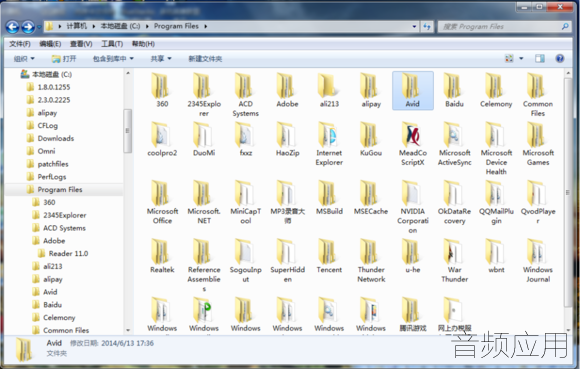
Task: Select the War Thunder folder icon
Action: 454,251
